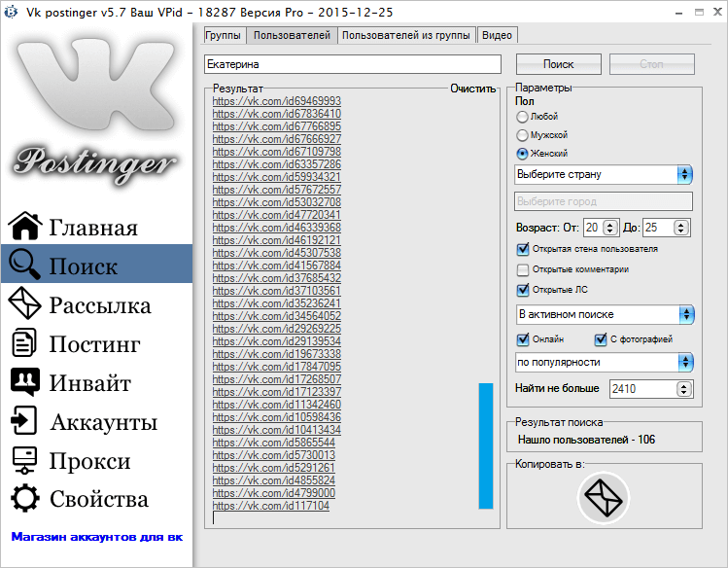Open link https://vk.com/id4799000
Image resolution: width=728 pixels, height=568 pixels.
(274, 493)
